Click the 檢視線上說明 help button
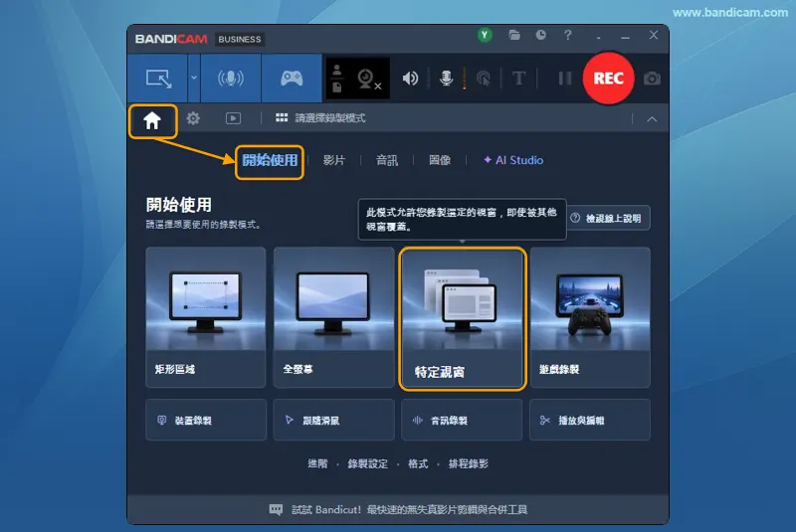The height and width of the screenshot is (532, 796). coord(608,219)
